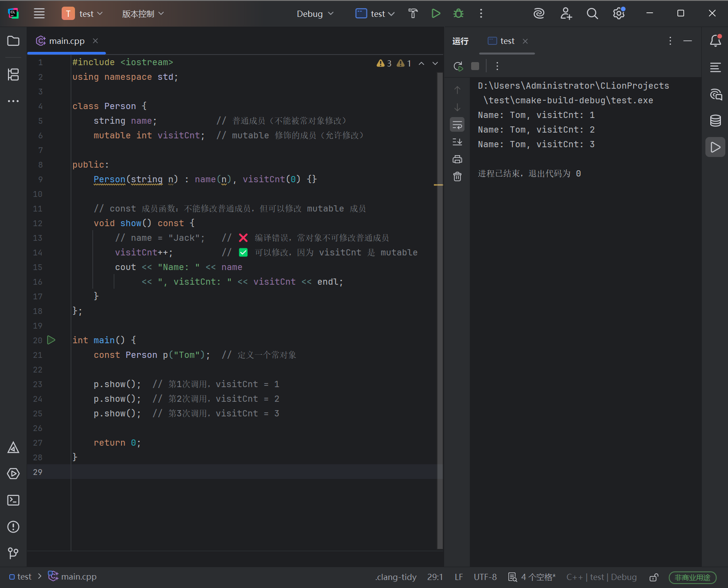Open the CMake tool window
This screenshot has width=728, height=588.
[x=13, y=447]
